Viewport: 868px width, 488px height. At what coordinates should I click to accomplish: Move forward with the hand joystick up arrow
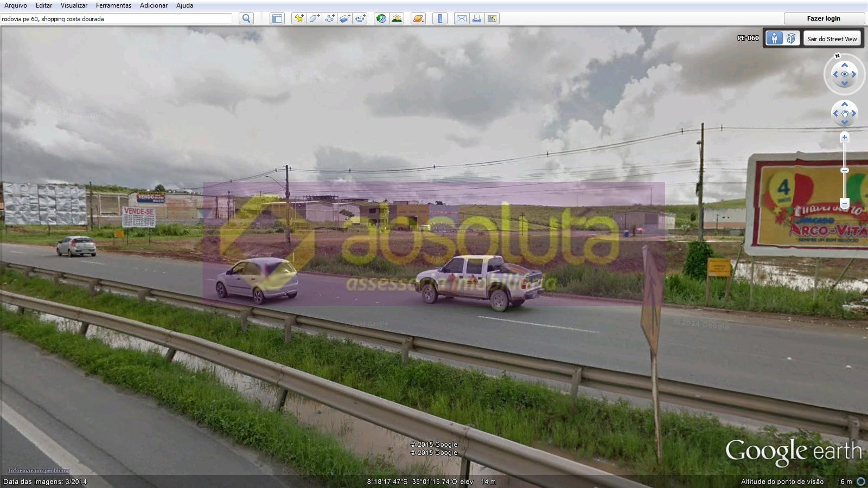point(845,104)
